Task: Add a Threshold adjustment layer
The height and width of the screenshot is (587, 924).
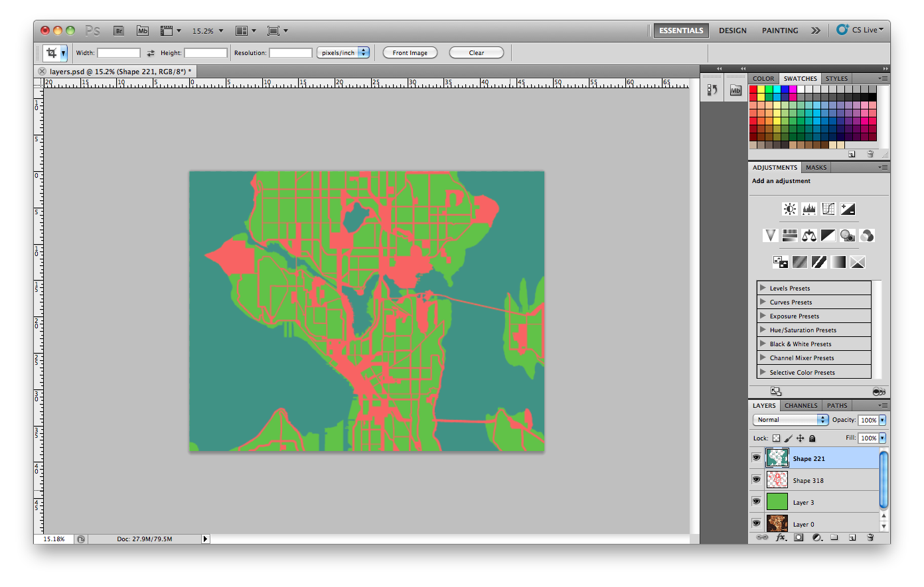Action: coord(818,262)
